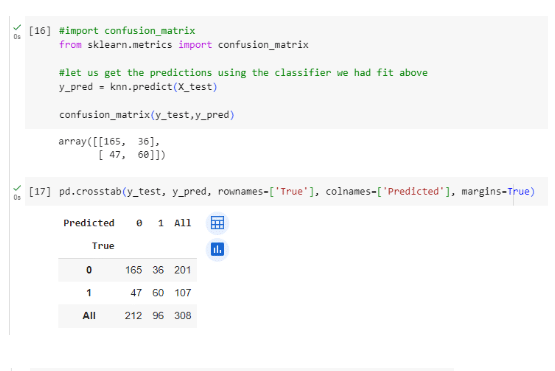Click the Predicted column header
This screenshot has width=555, height=371.
tap(89, 223)
